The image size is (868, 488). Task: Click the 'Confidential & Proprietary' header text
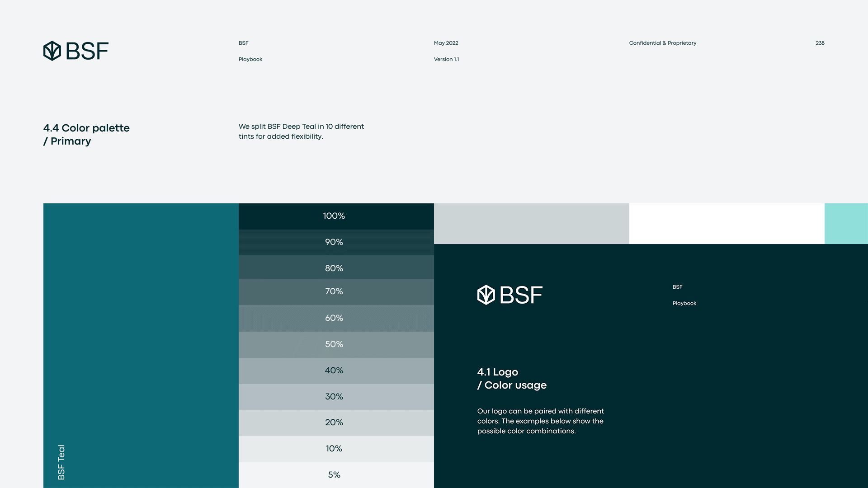click(662, 43)
